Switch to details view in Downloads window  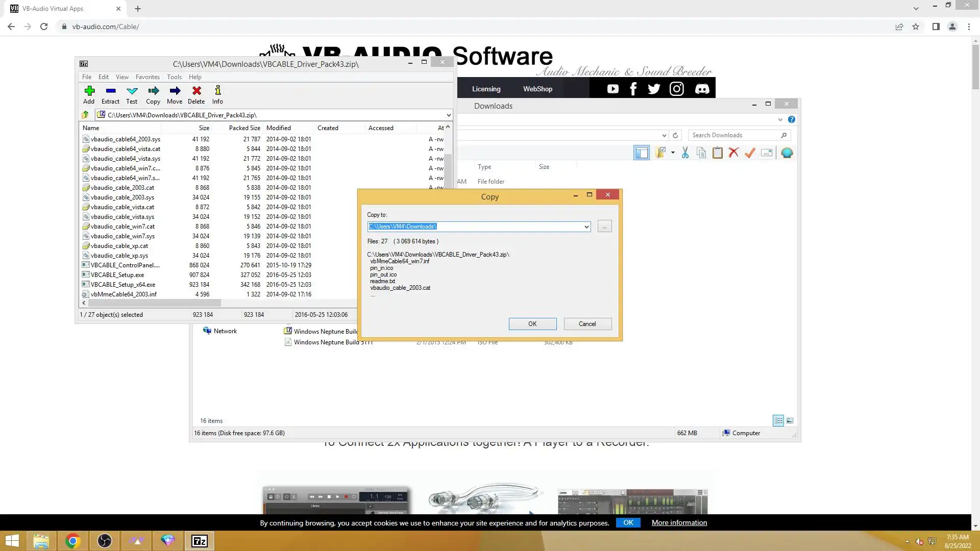778,421
